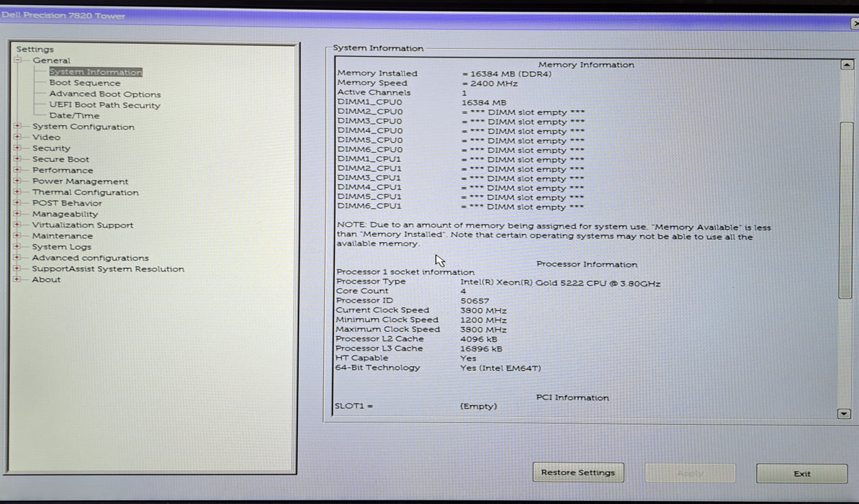Select System Information in the tree
This screenshot has width=859, height=504.
[x=96, y=72]
